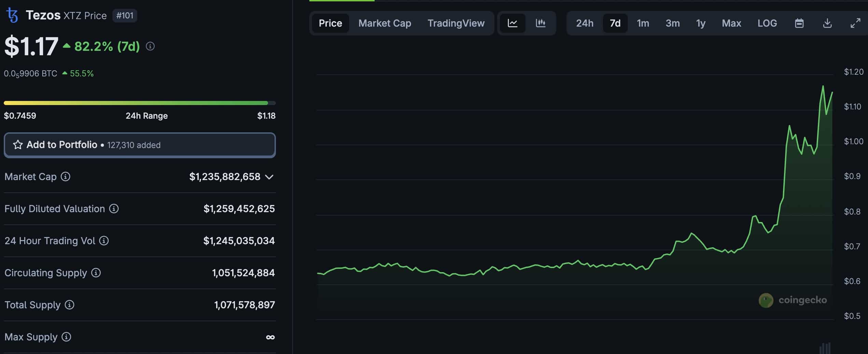Expand the Market Cap details chevron
The width and height of the screenshot is (868, 354).
coord(269,177)
